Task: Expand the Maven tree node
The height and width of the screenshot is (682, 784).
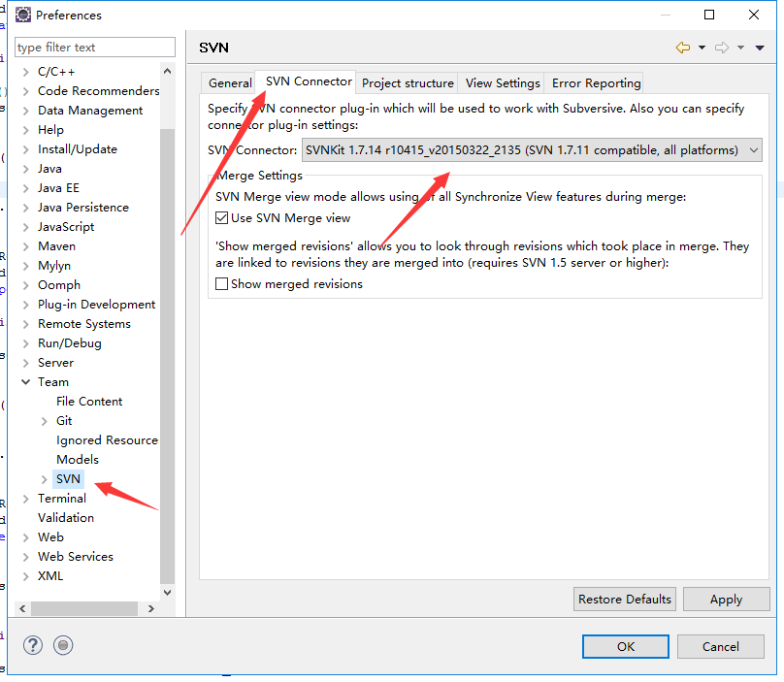Action: (x=26, y=246)
